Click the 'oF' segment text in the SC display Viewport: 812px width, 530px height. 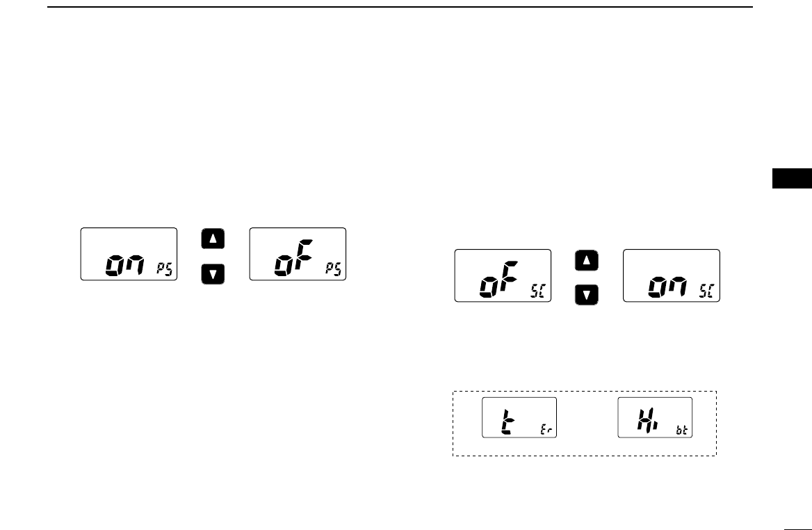[x=499, y=280]
